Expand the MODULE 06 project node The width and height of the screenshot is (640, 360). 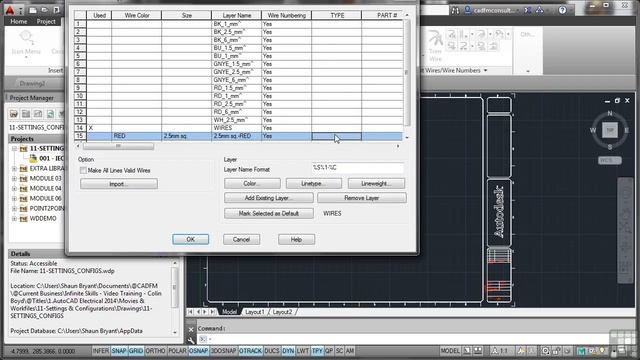pyautogui.click(x=15, y=198)
